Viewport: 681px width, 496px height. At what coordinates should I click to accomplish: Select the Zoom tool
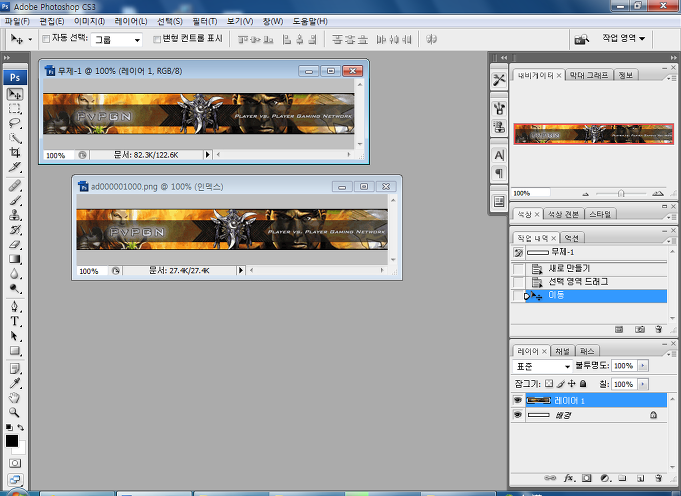pos(15,412)
